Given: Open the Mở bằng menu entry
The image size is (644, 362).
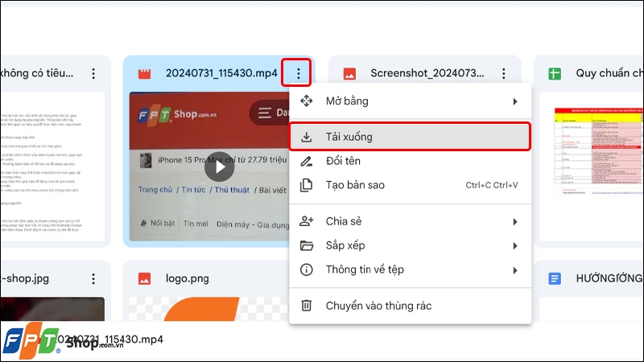Looking at the screenshot, I should pyautogui.click(x=410, y=101).
